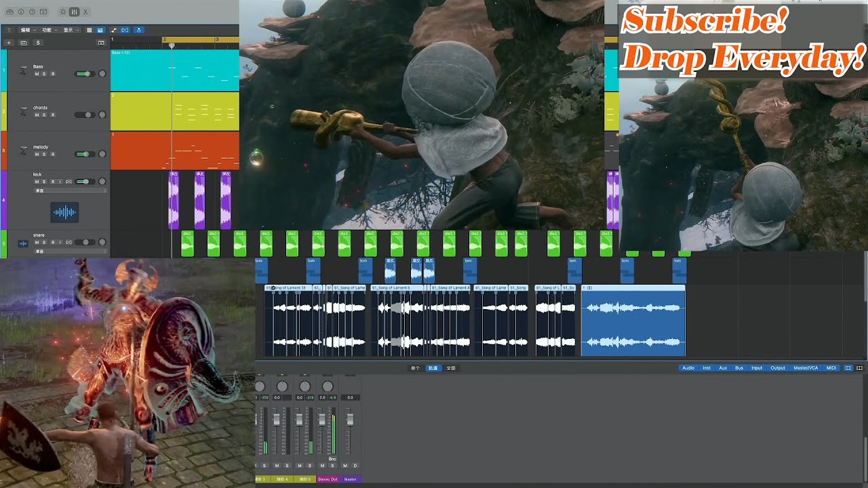Select the highlighted blue audio region
Image resolution: width=868 pixels, height=488 pixels.
click(x=633, y=321)
